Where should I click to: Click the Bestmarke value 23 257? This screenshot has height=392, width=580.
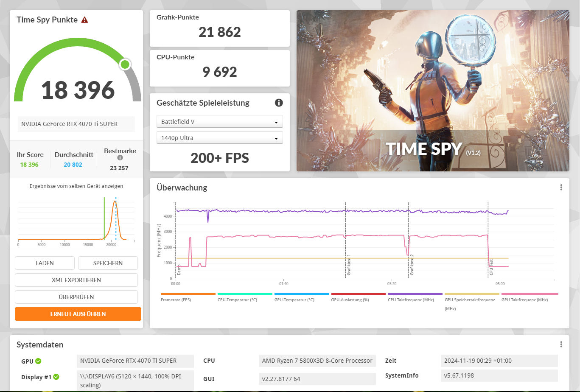tap(119, 168)
